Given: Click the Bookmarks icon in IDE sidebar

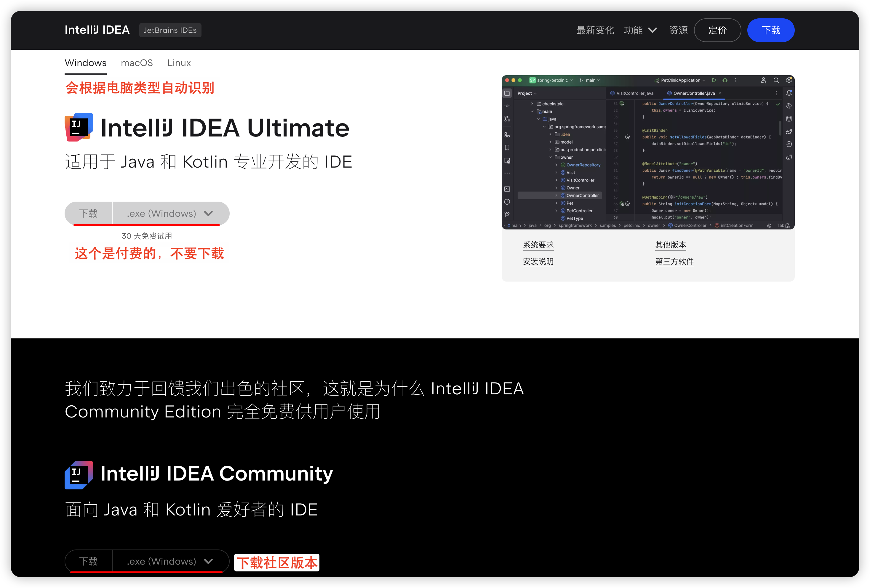Looking at the screenshot, I should click(507, 148).
